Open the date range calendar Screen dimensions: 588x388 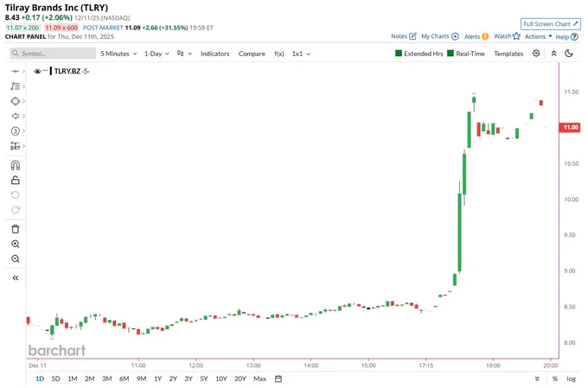278,378
